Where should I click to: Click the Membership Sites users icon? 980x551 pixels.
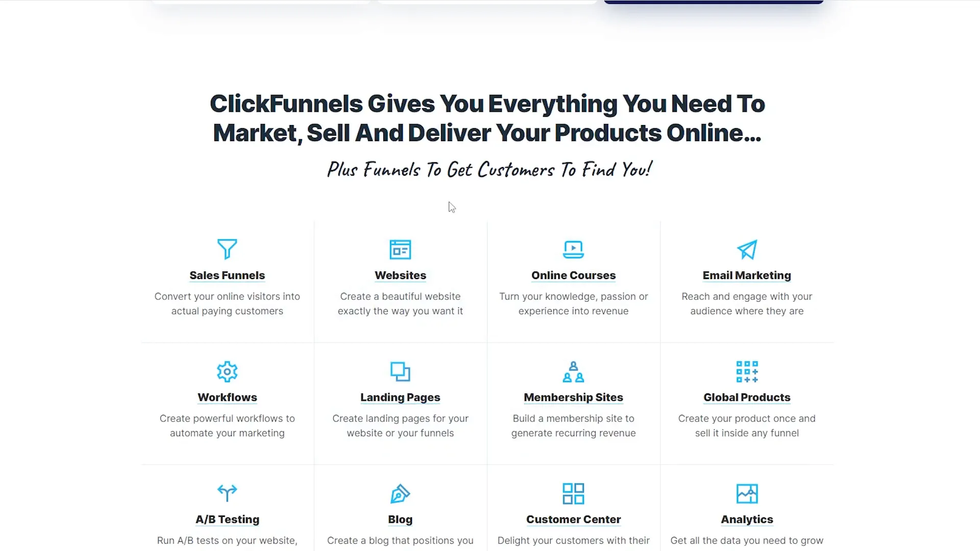[574, 371]
